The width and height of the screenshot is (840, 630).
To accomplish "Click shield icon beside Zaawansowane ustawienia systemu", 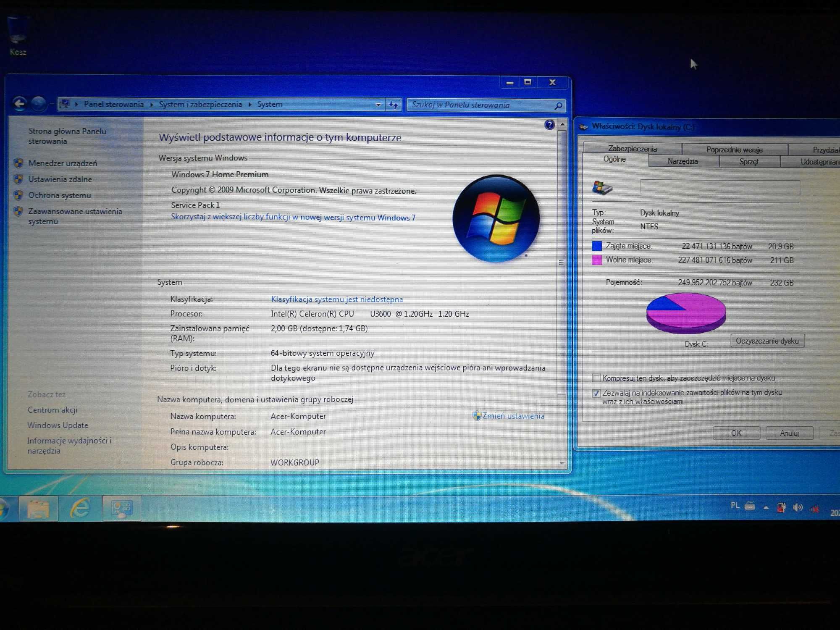I will tap(18, 211).
